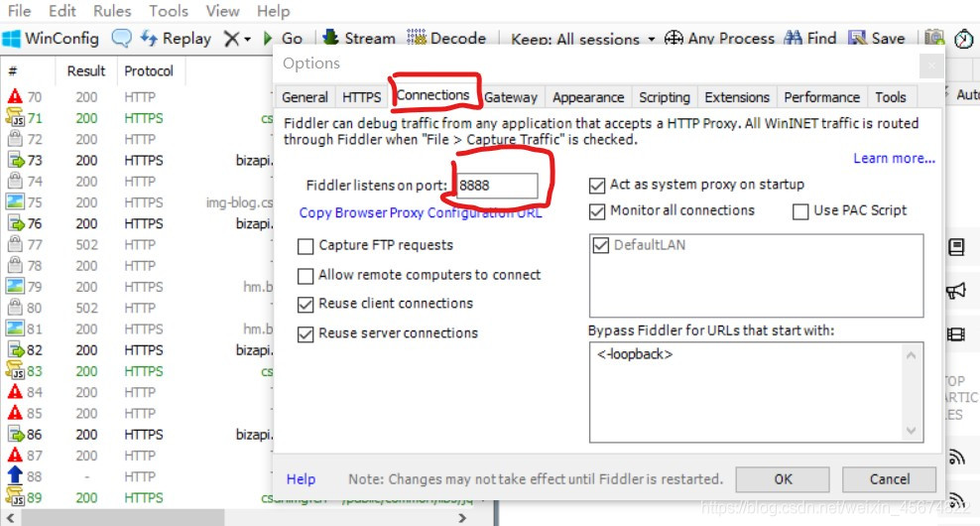Select session 70 warning icon
This screenshot has height=526, width=980.
(15, 96)
